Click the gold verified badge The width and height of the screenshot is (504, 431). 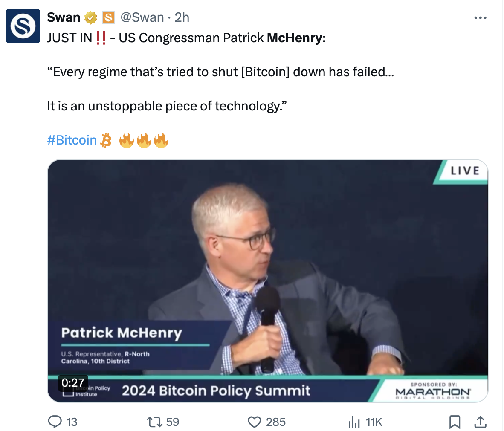coord(91,17)
